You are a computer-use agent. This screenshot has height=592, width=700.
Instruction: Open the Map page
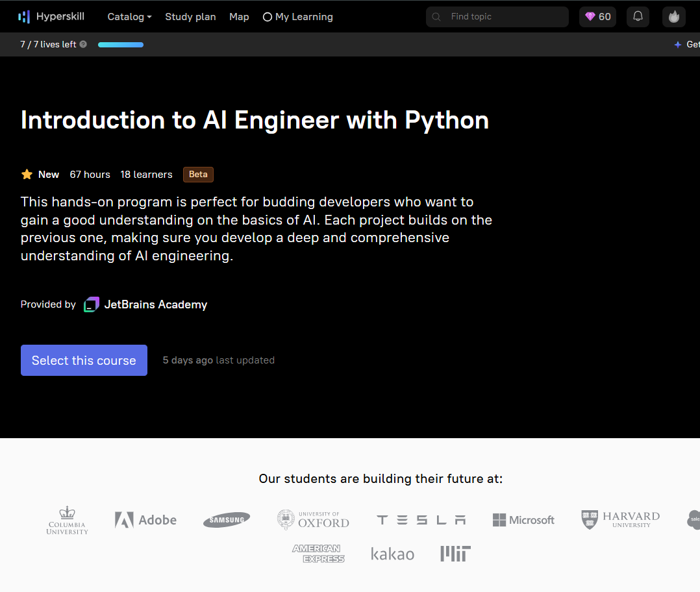[239, 17]
